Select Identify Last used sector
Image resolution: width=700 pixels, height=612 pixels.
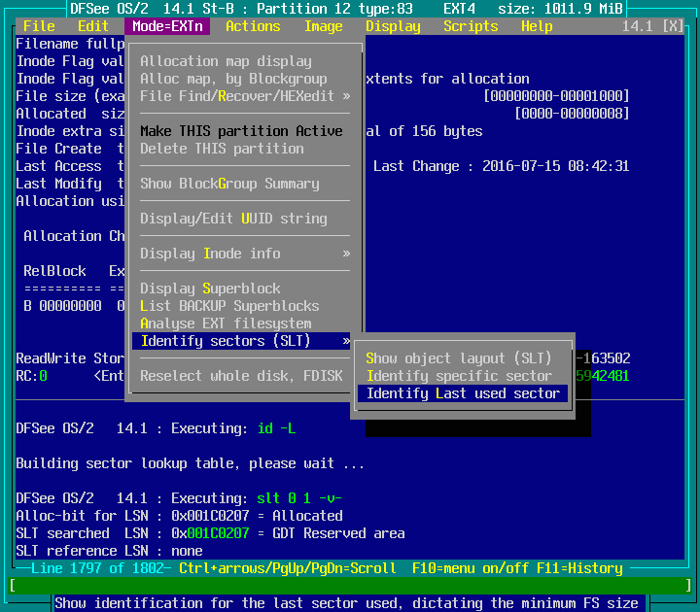point(463,393)
